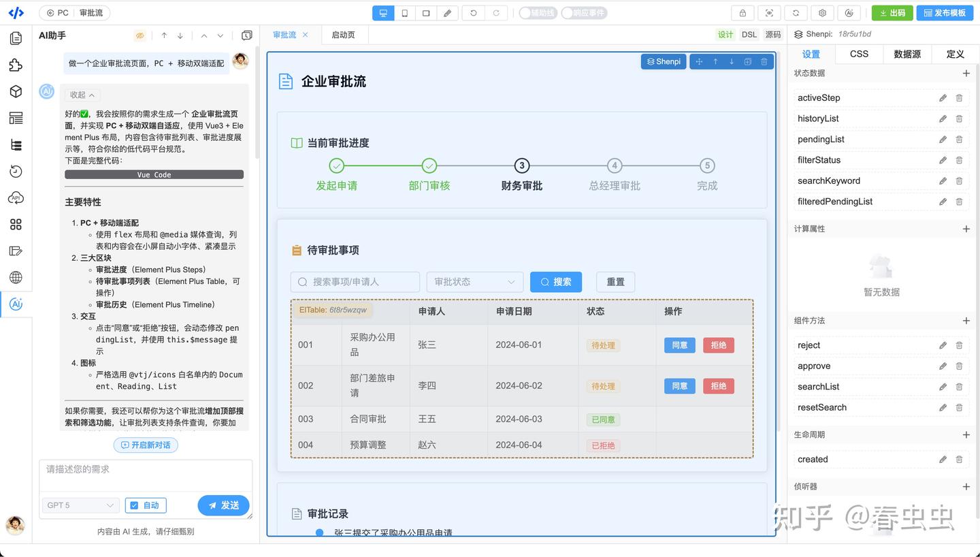Click the 发布模板 button
This screenshot has width=980, height=557.
pyautogui.click(x=945, y=13)
